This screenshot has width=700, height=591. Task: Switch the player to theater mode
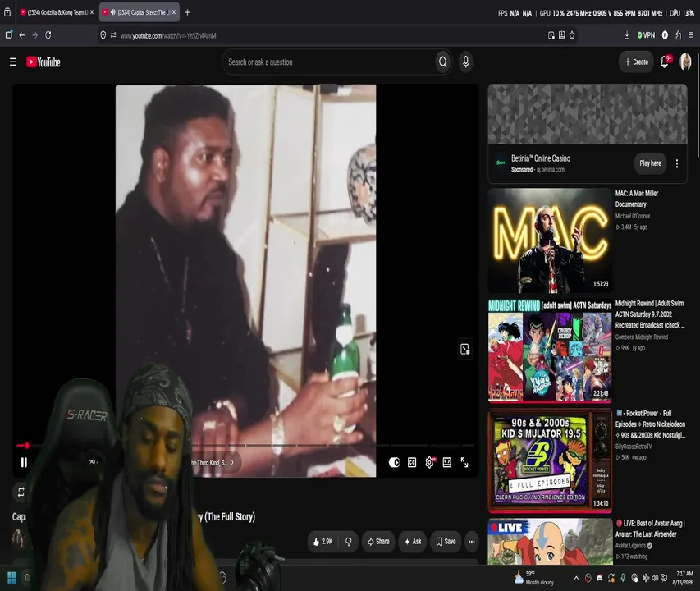click(x=447, y=462)
